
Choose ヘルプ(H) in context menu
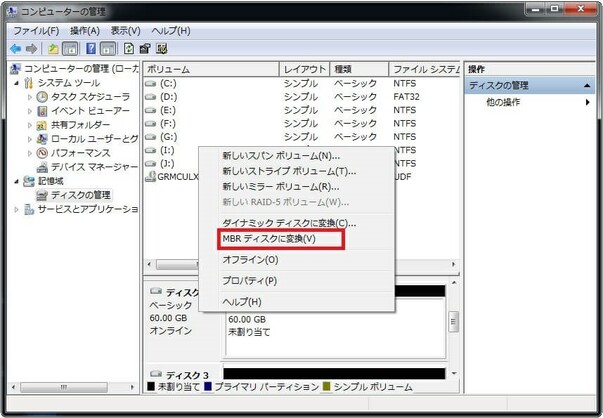point(297,302)
